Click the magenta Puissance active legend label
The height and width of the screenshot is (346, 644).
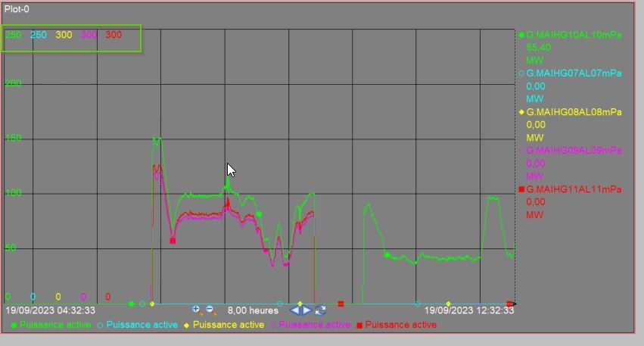click(x=314, y=325)
